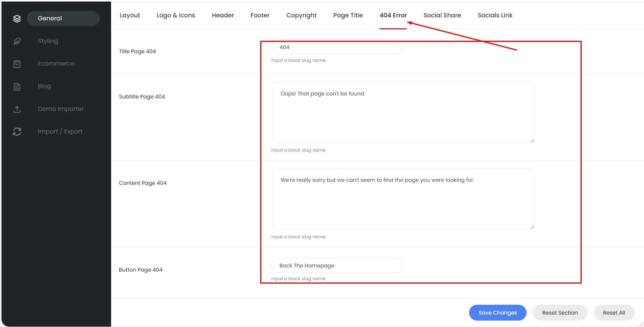Click the General layers stack icon
Image resolution: width=644 pixels, height=327 pixels.
pos(17,18)
